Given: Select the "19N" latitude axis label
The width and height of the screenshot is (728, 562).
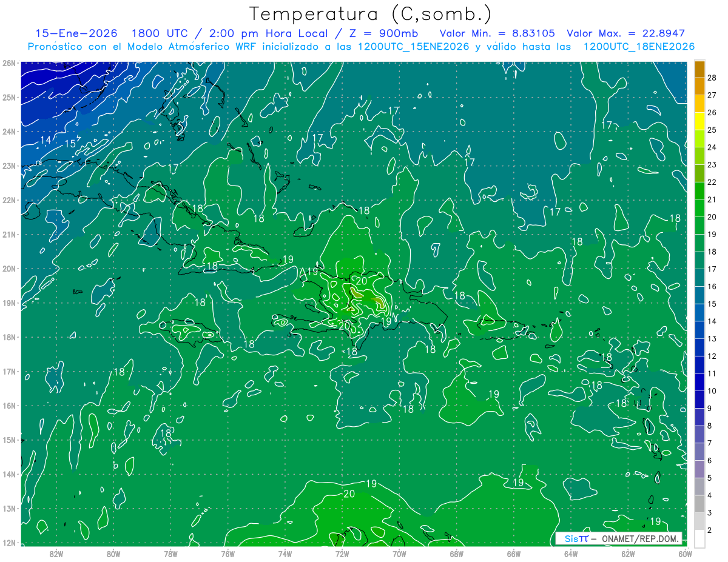Looking at the screenshot, I should [x=8, y=303].
